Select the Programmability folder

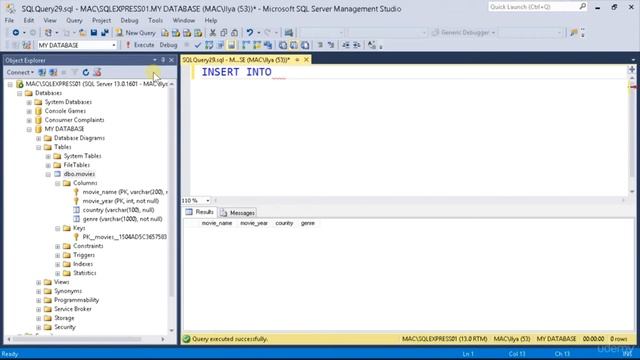(76, 300)
